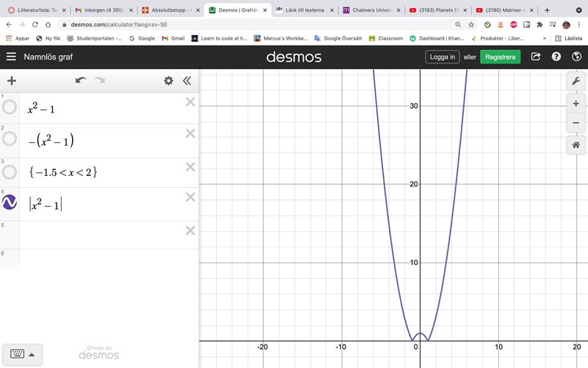Show the graph of x²−1 expression

10,108
